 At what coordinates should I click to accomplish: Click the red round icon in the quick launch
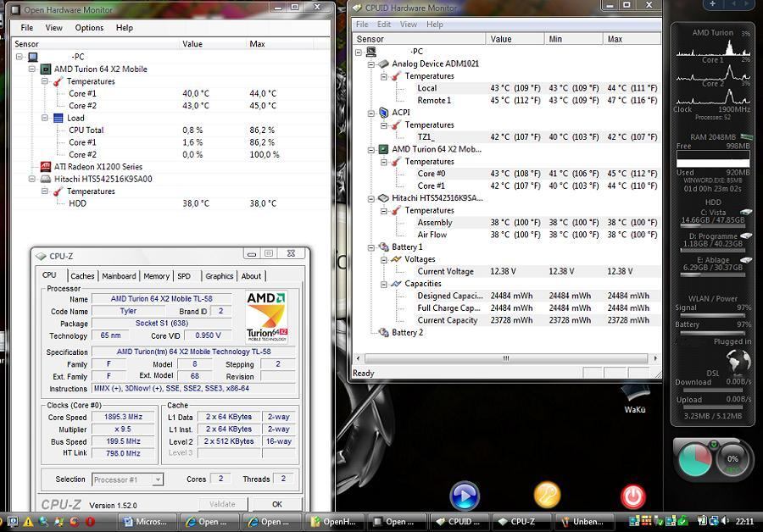coord(90,522)
